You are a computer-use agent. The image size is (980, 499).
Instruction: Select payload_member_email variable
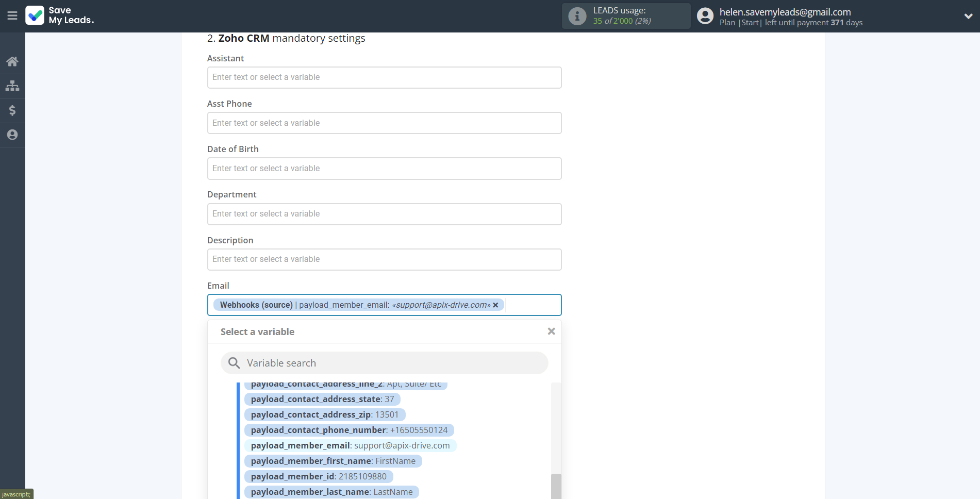350,445
